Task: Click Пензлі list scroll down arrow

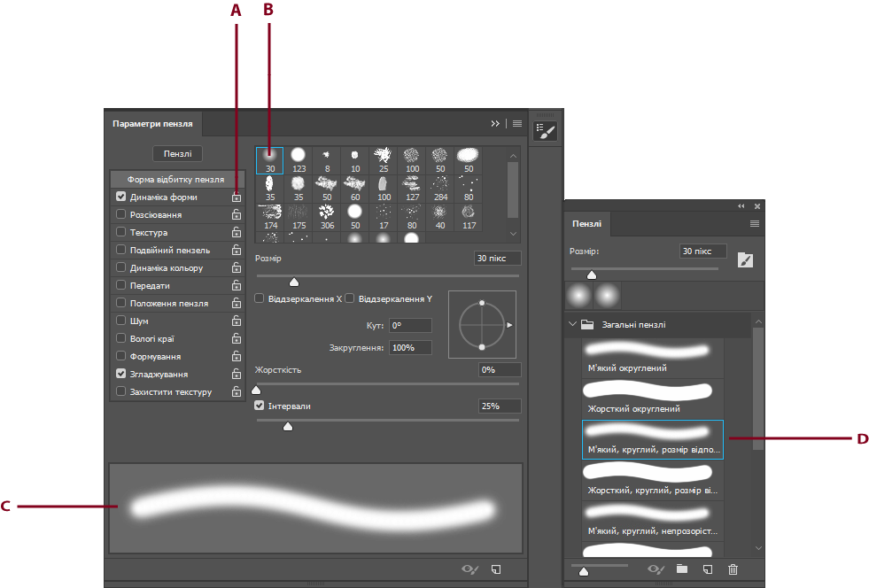Action: (758, 548)
